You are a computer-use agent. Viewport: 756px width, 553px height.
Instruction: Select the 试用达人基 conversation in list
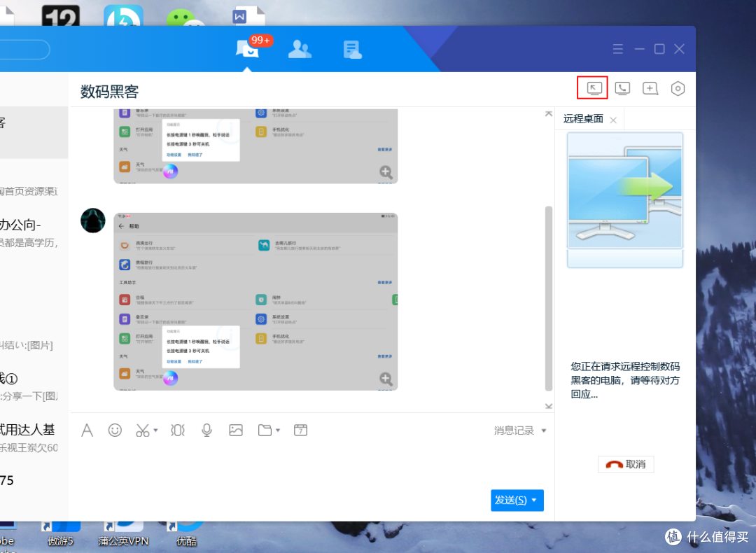click(34, 437)
